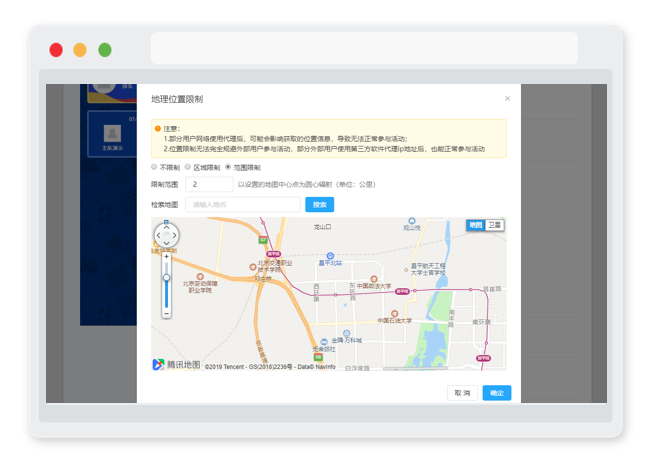
Task: Click the 中国石油大学 marker icon
Action: [x=394, y=314]
